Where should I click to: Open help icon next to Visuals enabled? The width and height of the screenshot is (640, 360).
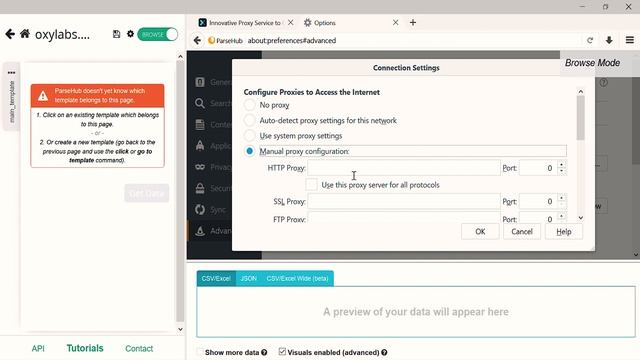(x=384, y=352)
